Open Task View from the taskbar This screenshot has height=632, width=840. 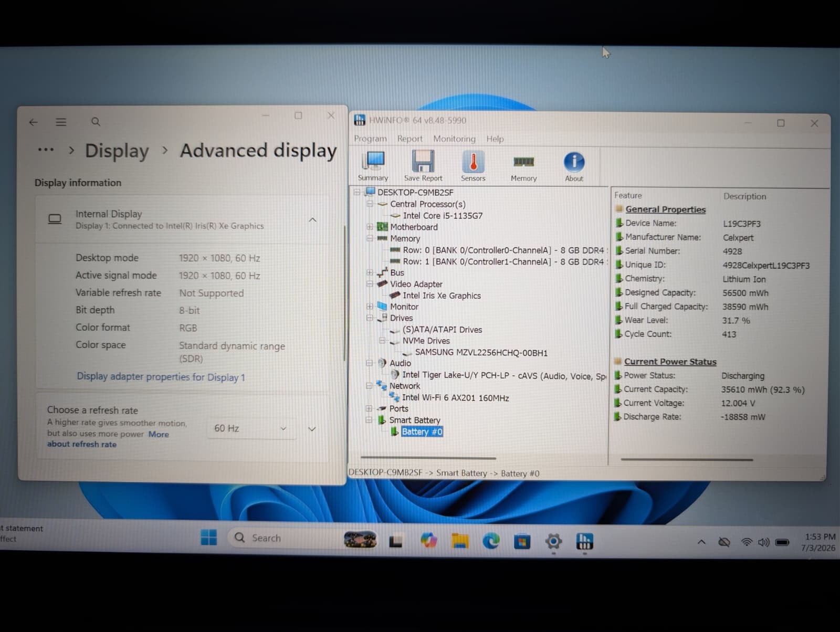click(396, 540)
